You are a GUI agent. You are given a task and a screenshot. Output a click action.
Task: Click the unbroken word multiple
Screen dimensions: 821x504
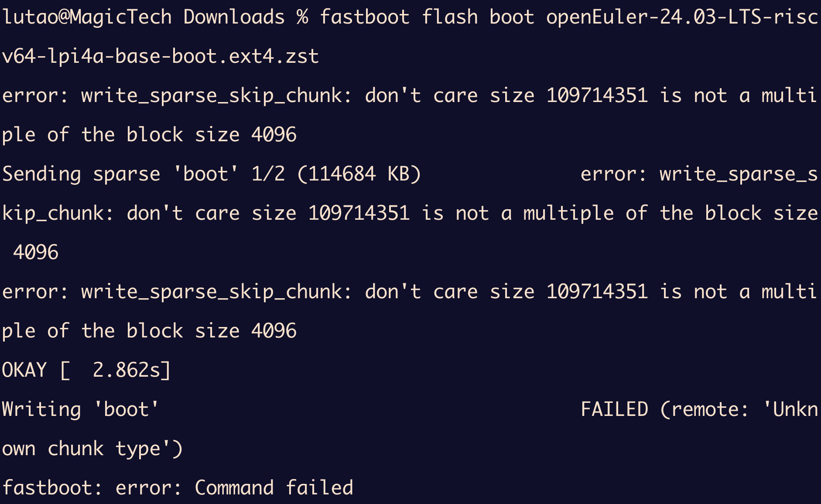(x=568, y=214)
